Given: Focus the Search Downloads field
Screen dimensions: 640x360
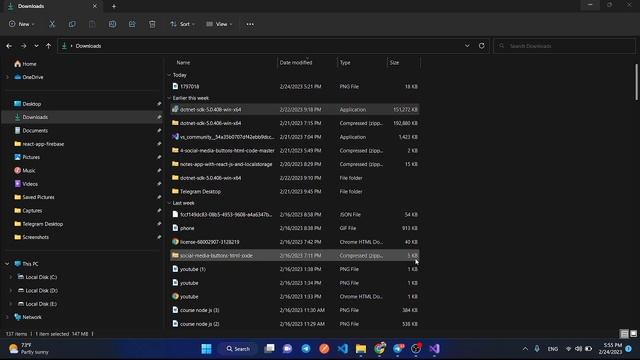Looking at the screenshot, I should [x=564, y=46].
